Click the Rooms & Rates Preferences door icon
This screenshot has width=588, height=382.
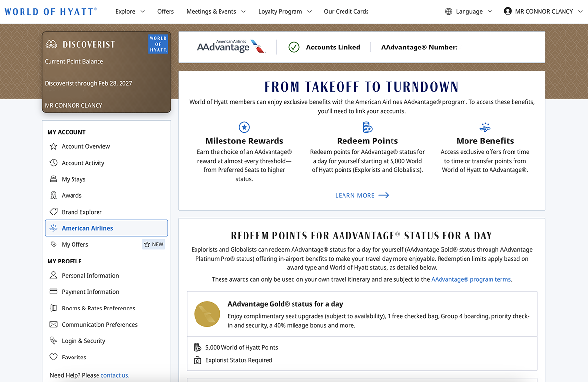[54, 308]
